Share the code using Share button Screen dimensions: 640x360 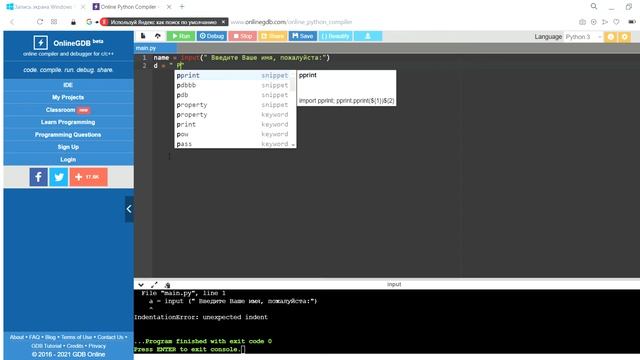[272, 36]
